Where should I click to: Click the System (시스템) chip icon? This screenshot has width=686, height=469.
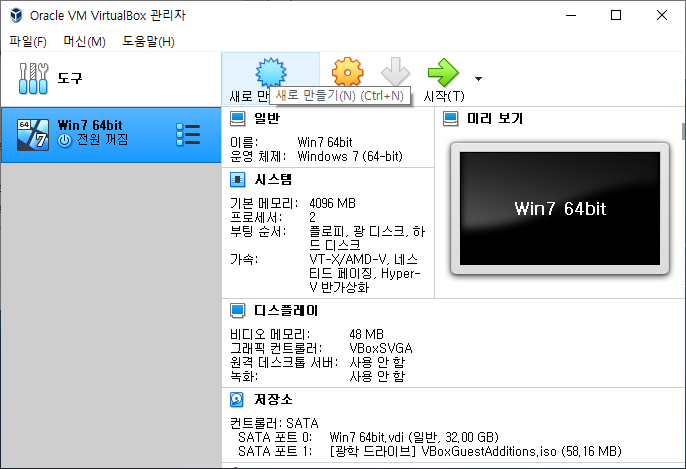point(238,179)
